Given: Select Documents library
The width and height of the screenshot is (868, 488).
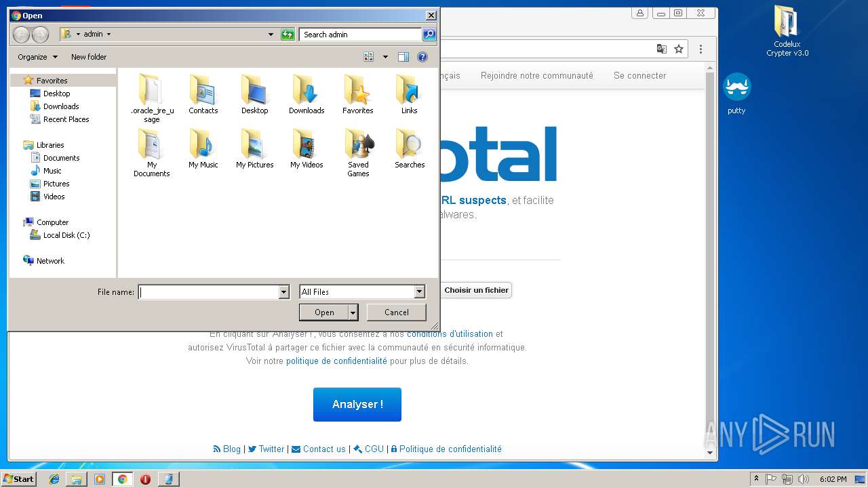Looking at the screenshot, I should [61, 158].
